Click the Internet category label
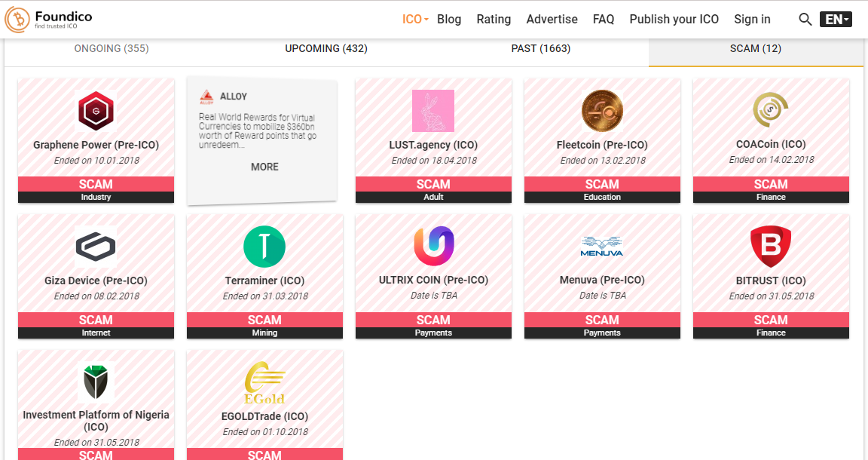Screen dimensions: 868x460 tap(96, 333)
